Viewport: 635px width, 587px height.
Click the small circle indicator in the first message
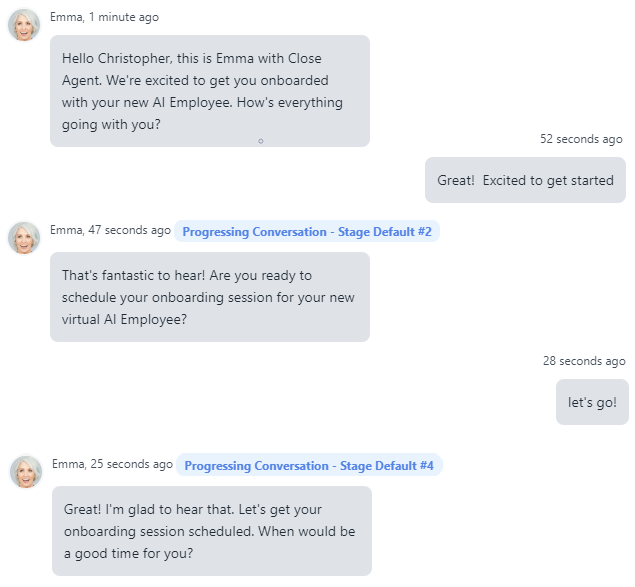click(260, 141)
